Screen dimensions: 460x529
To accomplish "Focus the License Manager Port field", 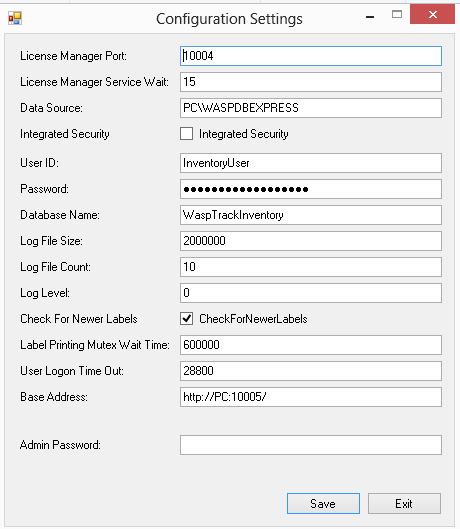I will tap(310, 56).
